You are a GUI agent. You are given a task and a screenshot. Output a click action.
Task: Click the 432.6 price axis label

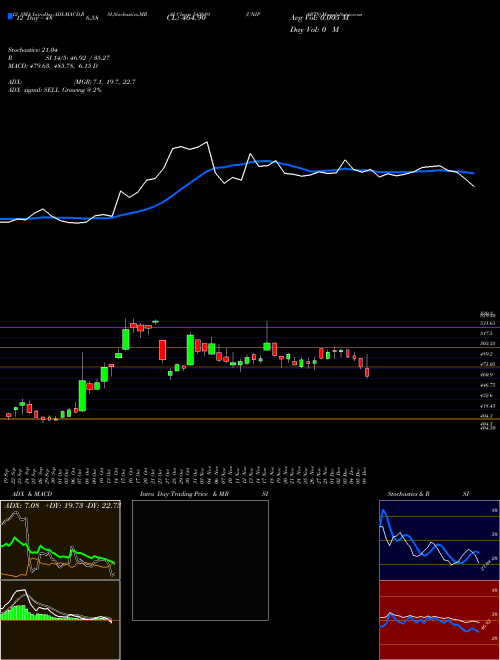coord(486,396)
